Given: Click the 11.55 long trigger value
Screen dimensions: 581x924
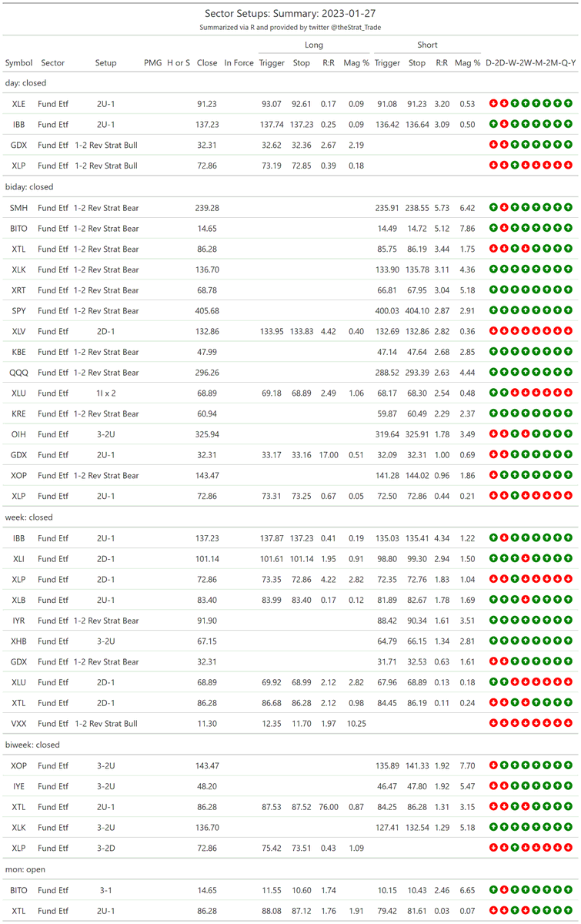Looking at the screenshot, I should click(x=272, y=889).
